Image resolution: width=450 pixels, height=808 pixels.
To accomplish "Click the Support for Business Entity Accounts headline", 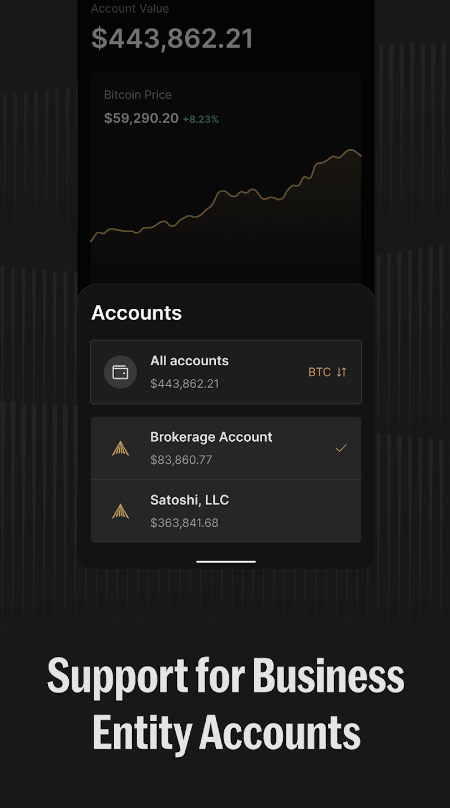I will 226,703.
